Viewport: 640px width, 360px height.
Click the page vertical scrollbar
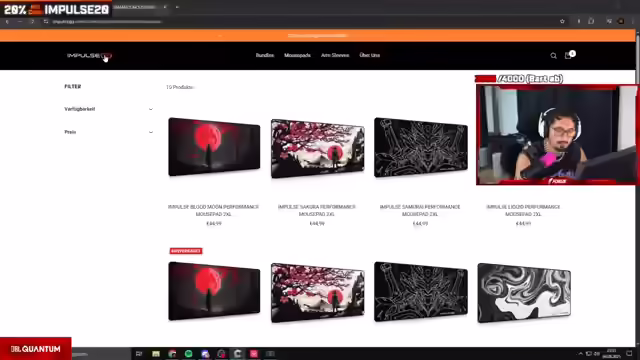click(x=638, y=188)
